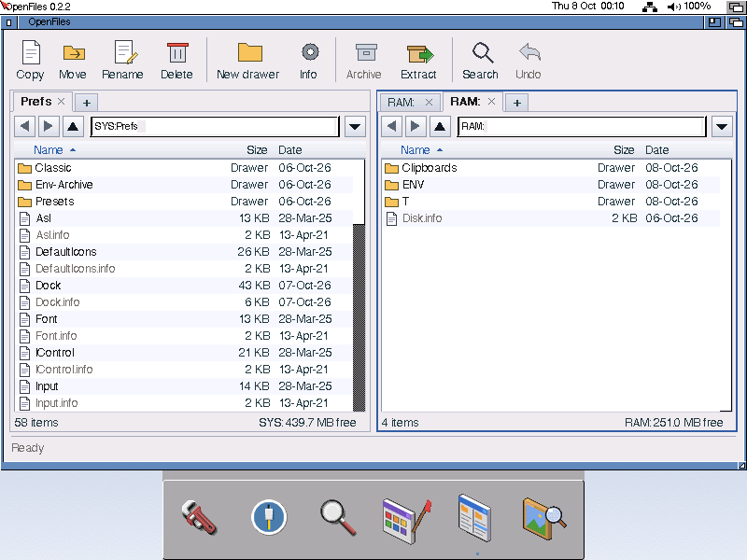Viewport: 747px width, 560px height.
Task: Click the Move toolbar icon
Action: click(73, 60)
